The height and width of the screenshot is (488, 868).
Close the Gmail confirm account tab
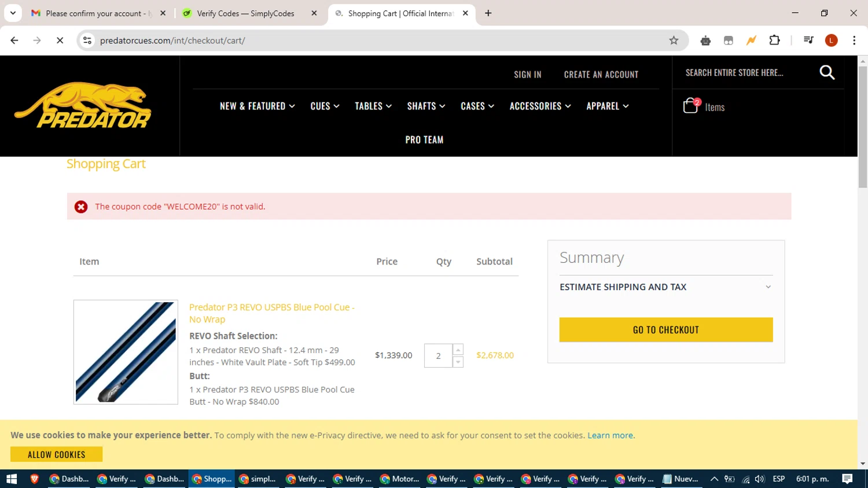pyautogui.click(x=163, y=13)
